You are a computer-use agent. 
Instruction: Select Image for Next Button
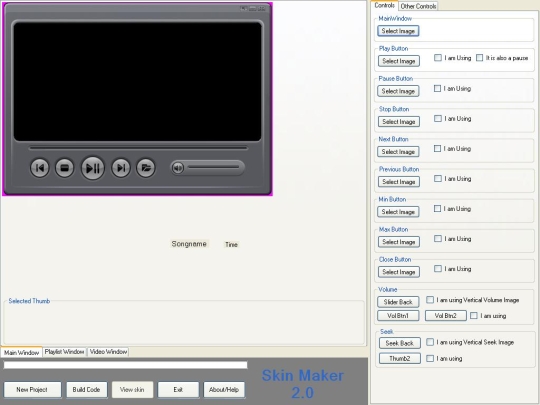point(398,152)
